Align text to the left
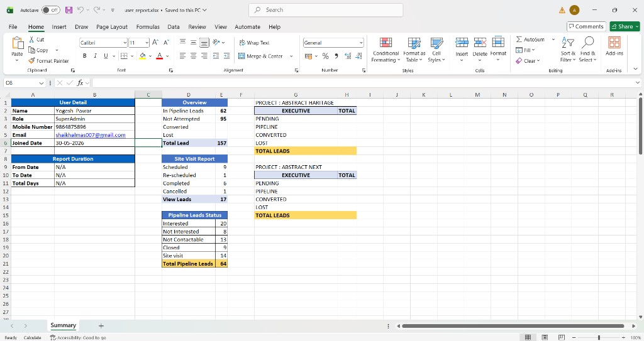Screen dimensions: 644x341 [x=183, y=56]
